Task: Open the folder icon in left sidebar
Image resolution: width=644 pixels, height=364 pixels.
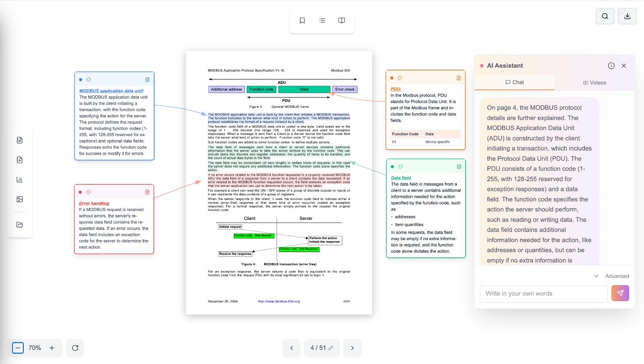Action: point(20,225)
